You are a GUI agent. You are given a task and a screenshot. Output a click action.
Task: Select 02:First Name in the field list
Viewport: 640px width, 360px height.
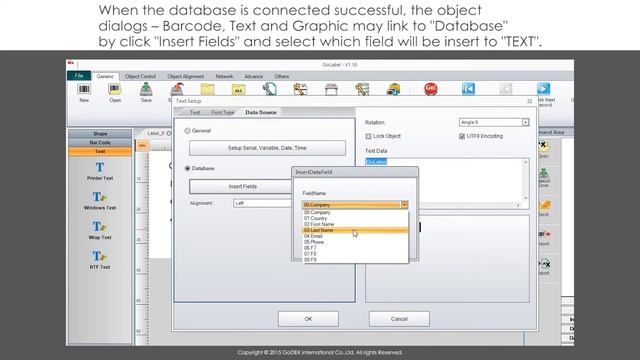[x=354, y=224]
